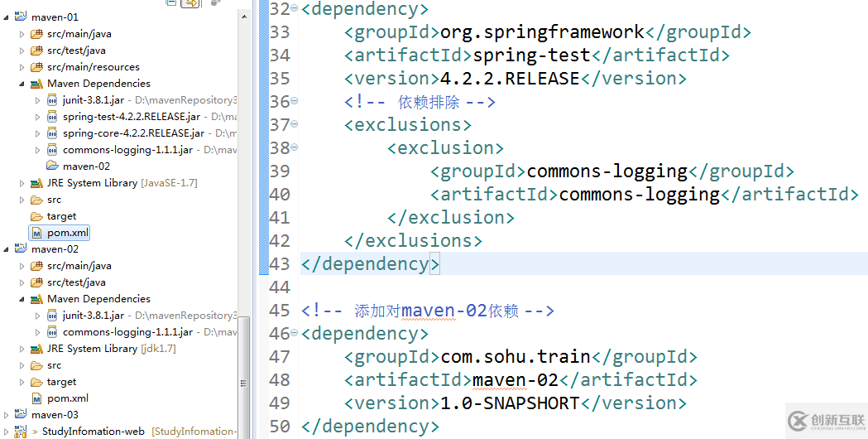Click on 4.2.2.RELEASE version value

coord(510,79)
